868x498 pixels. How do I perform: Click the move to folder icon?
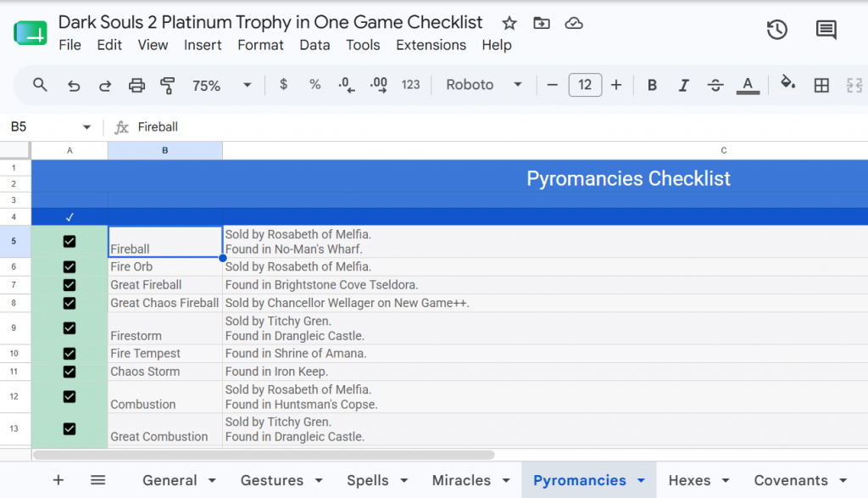click(x=542, y=23)
